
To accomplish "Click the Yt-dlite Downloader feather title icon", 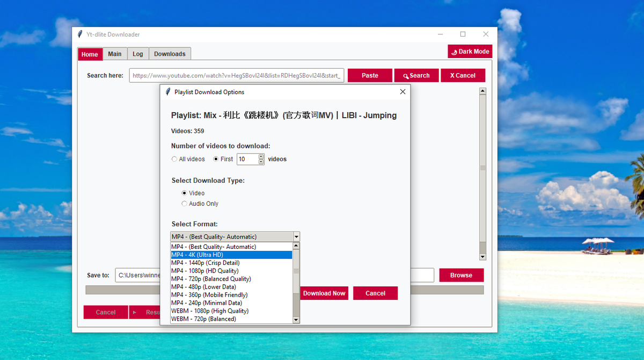I will (x=80, y=34).
